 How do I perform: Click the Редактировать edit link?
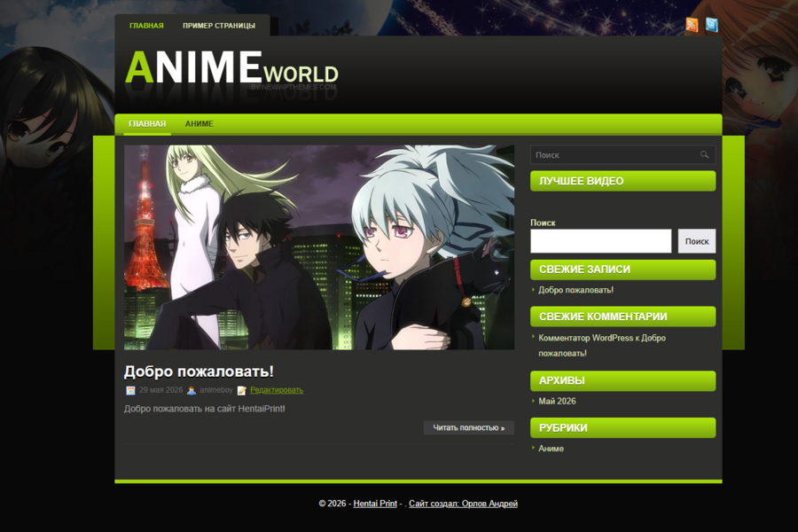click(x=277, y=390)
